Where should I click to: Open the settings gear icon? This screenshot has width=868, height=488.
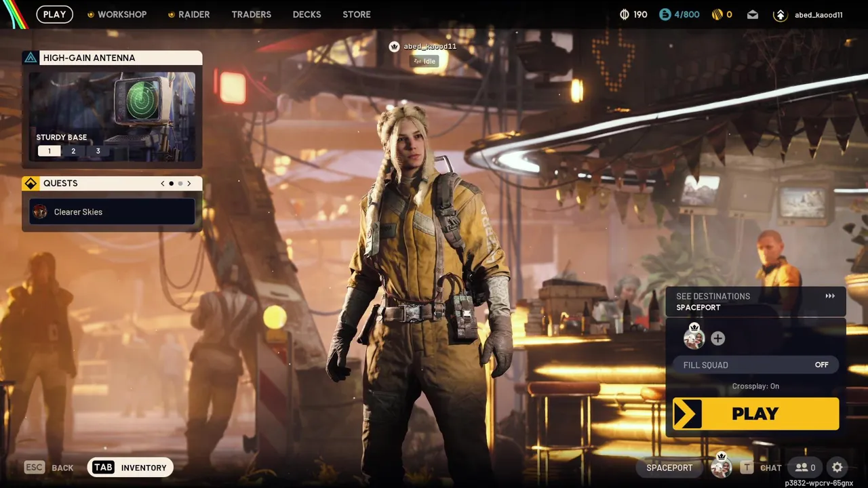[x=837, y=467]
